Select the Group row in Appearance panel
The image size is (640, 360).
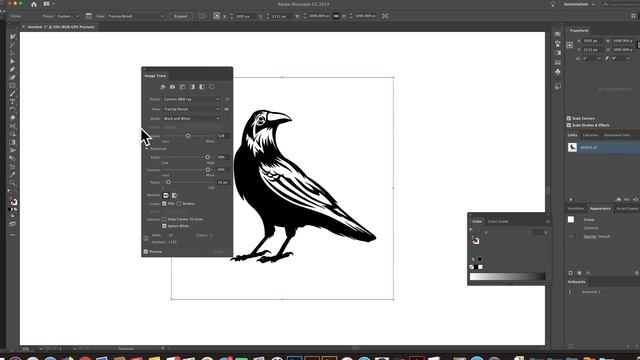click(x=603, y=220)
